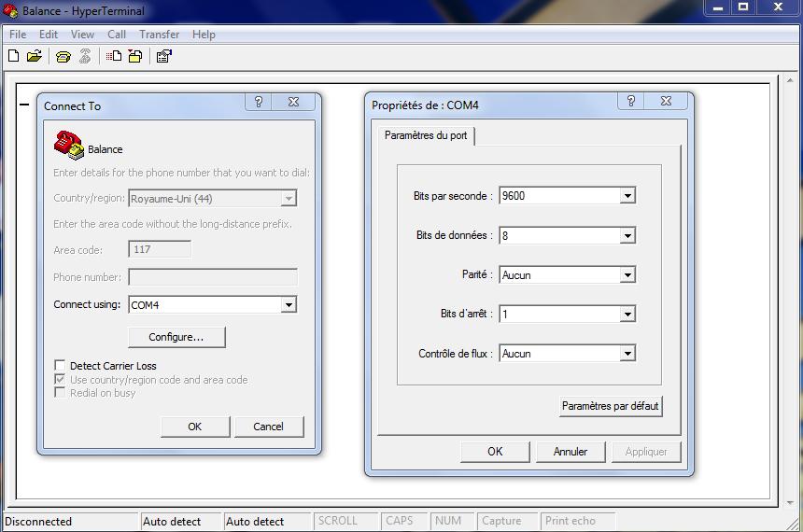Click the help button in the Propriétés de COM4 title bar
The height and width of the screenshot is (532, 803).
[631, 101]
